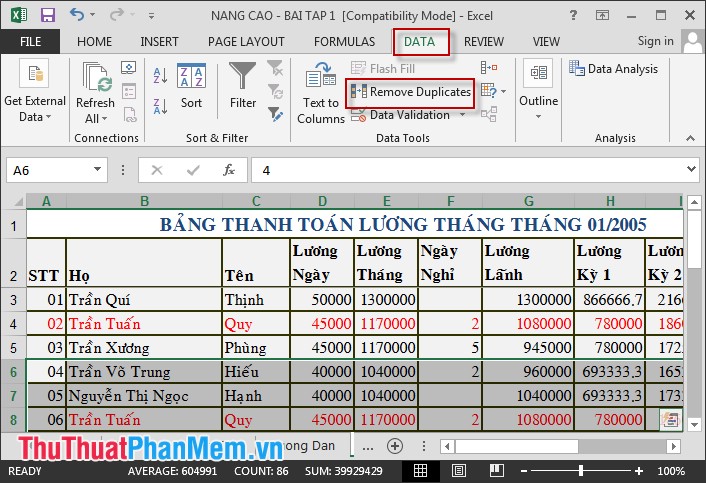
Task: Click the Save icon in quick access toolbar
Action: 48,15
